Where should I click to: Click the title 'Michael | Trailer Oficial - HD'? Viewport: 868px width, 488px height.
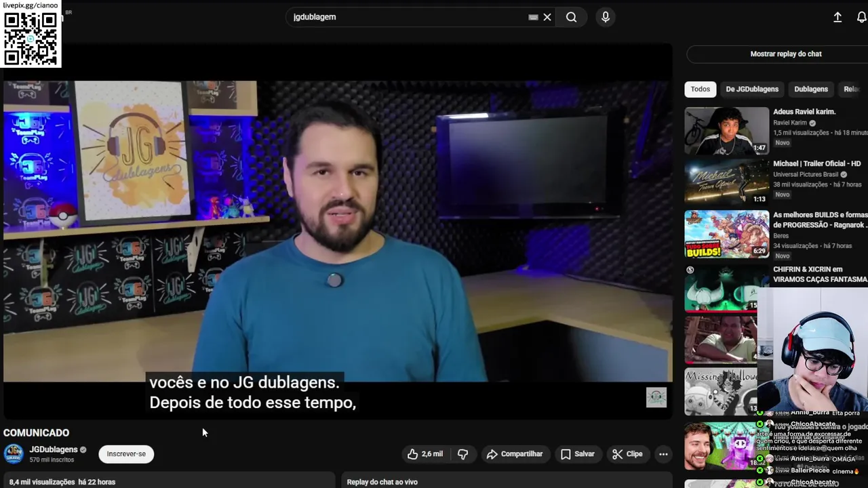[817, 163]
